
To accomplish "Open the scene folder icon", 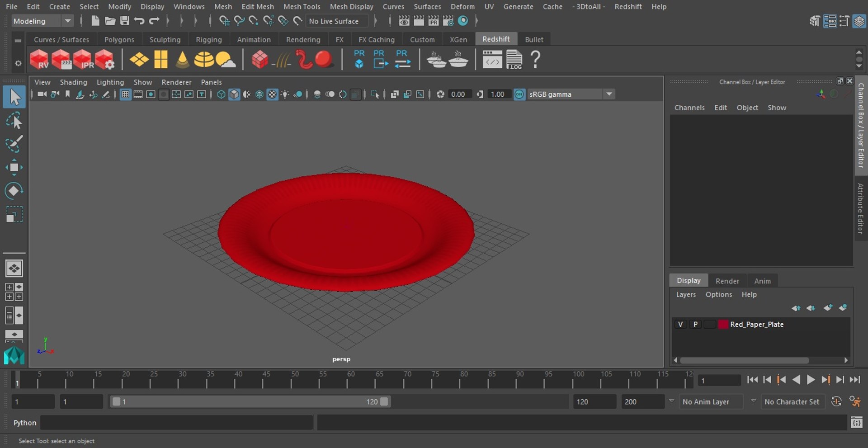I will tap(110, 21).
